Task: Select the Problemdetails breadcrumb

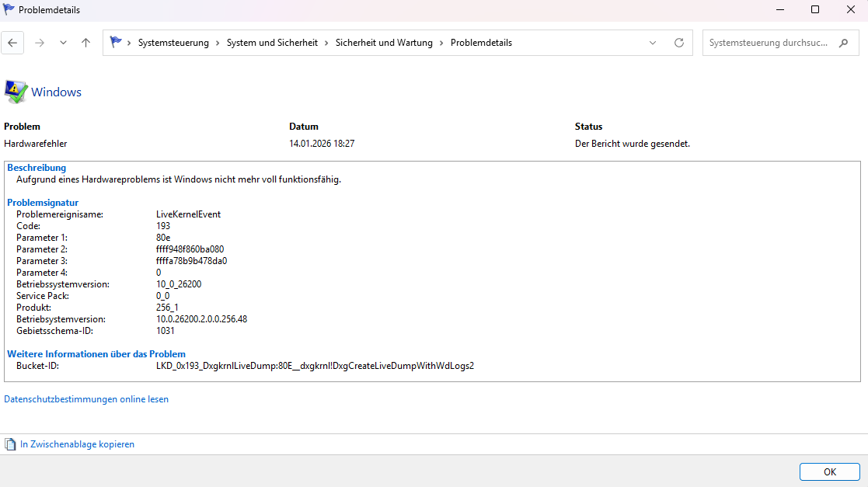Action: [x=481, y=43]
